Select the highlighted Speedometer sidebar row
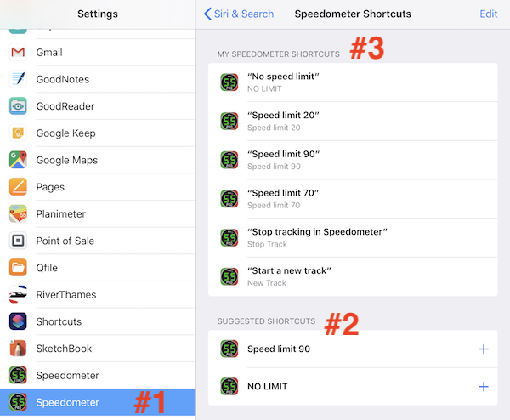 (x=98, y=402)
